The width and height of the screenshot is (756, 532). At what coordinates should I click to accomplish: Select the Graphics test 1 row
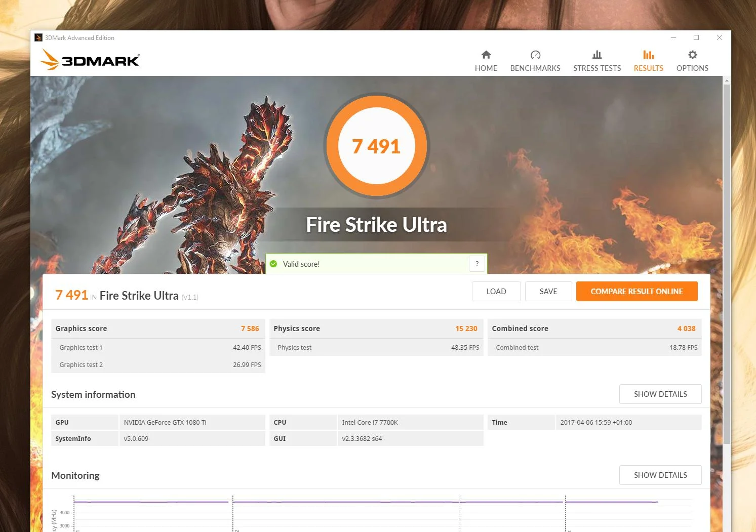158,348
